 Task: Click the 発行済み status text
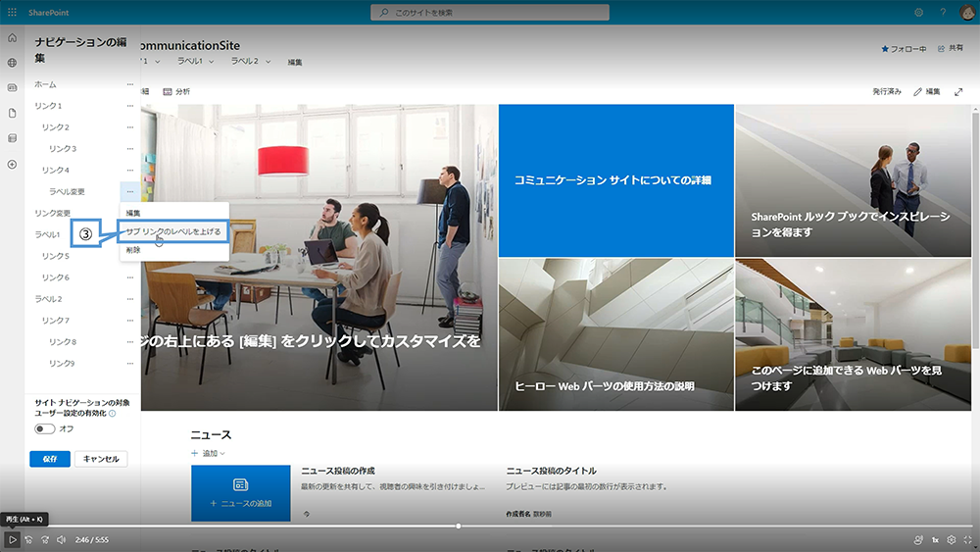pos(887,92)
